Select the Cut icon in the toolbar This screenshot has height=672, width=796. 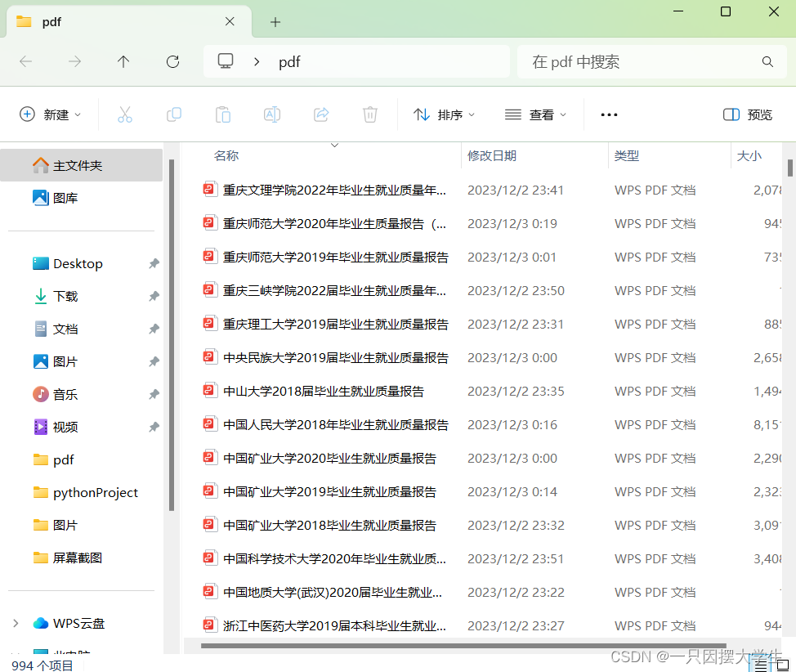click(124, 114)
